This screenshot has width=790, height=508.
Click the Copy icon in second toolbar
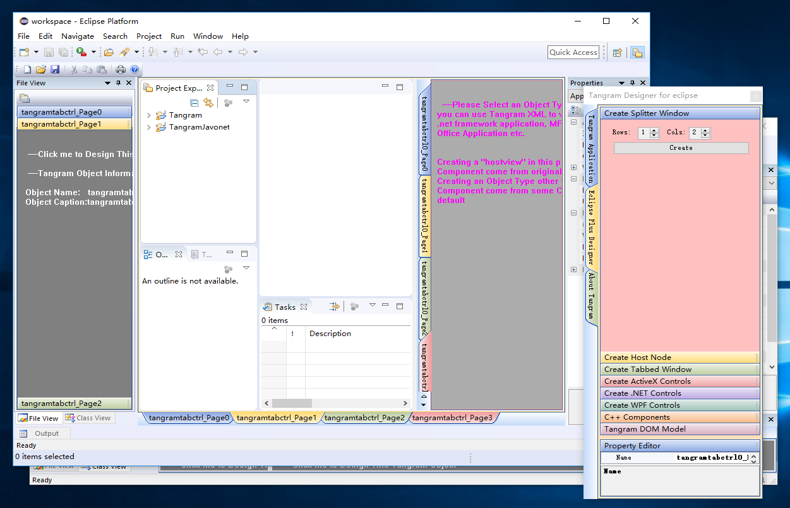click(x=87, y=70)
